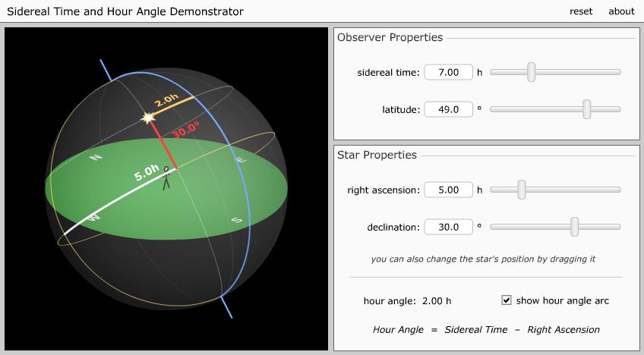This screenshot has height=355, width=644.
Task: Click the latitude input field
Action: (x=448, y=109)
